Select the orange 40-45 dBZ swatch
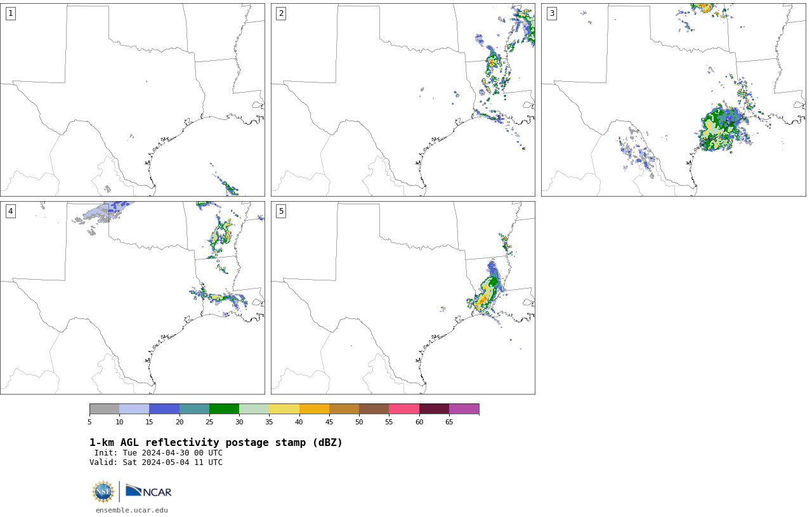Viewport: 812px width, 517px height. pyautogui.click(x=314, y=409)
